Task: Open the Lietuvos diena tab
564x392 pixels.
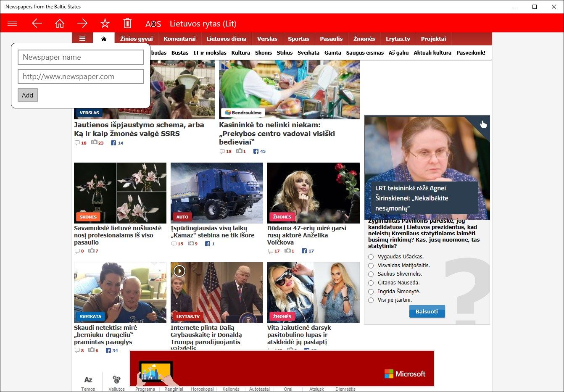Action: 227,39
